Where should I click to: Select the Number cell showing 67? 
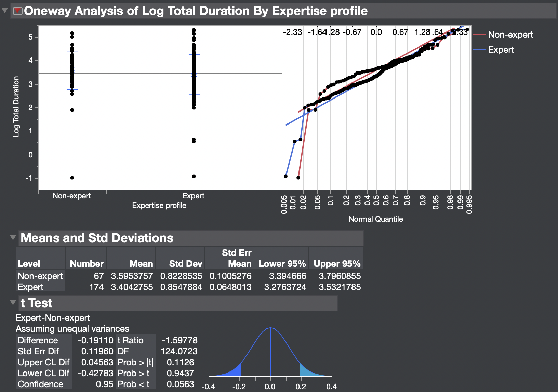point(99,276)
